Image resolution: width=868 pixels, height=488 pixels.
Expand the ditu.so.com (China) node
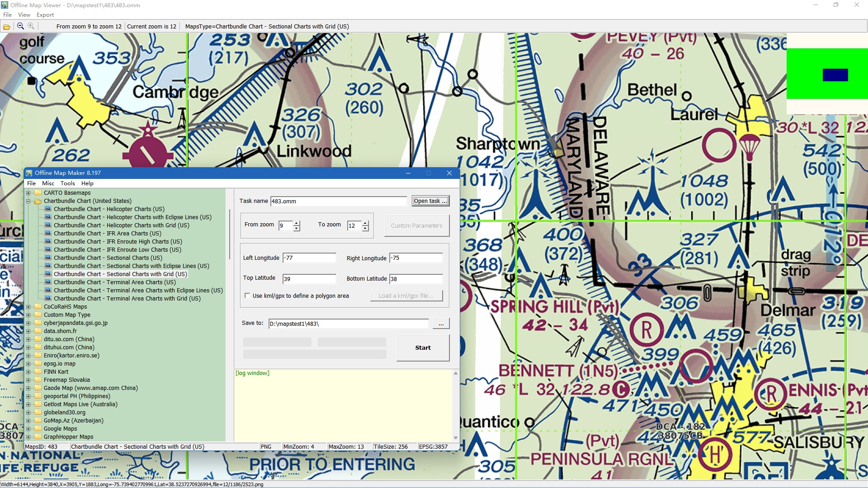tap(28, 339)
